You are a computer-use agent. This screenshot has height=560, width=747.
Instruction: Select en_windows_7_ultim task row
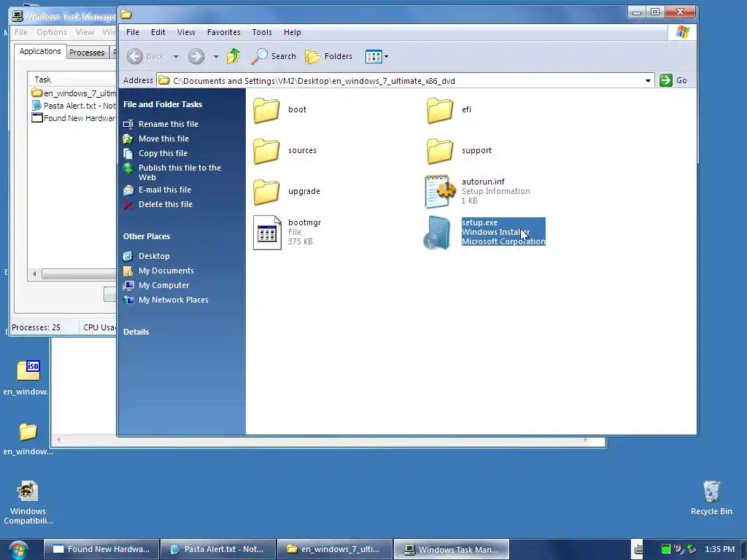click(x=74, y=93)
